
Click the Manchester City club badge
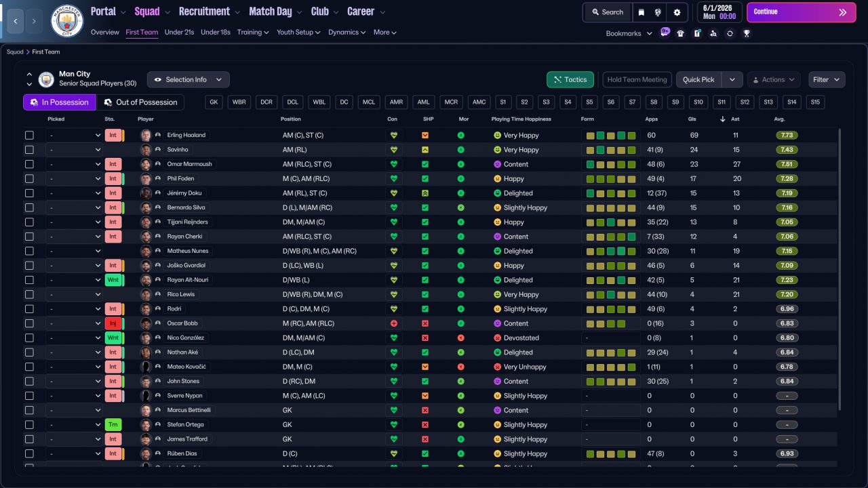click(x=66, y=21)
